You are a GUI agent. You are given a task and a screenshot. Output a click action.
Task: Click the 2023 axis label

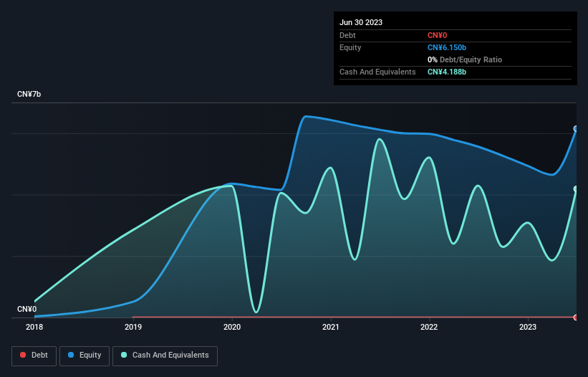click(x=528, y=327)
